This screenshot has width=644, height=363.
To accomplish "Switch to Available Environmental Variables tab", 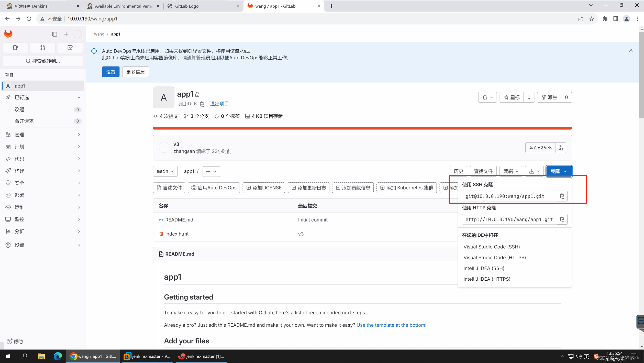I will (123, 6).
